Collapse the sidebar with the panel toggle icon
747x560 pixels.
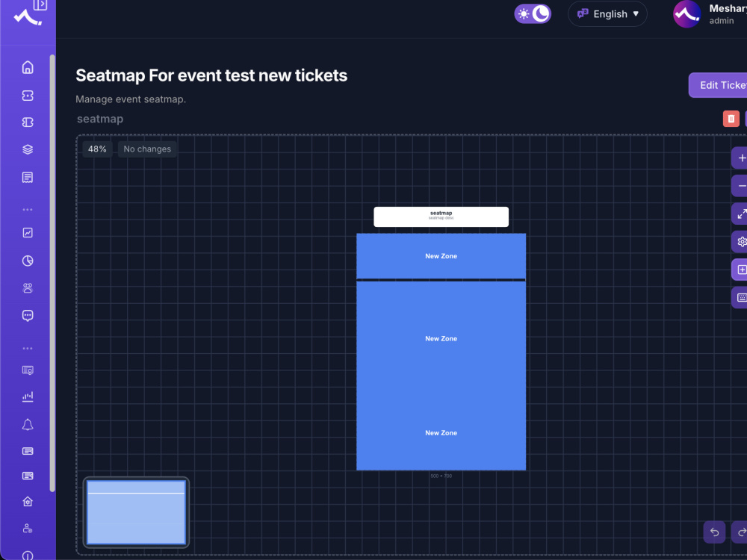(40, 4)
